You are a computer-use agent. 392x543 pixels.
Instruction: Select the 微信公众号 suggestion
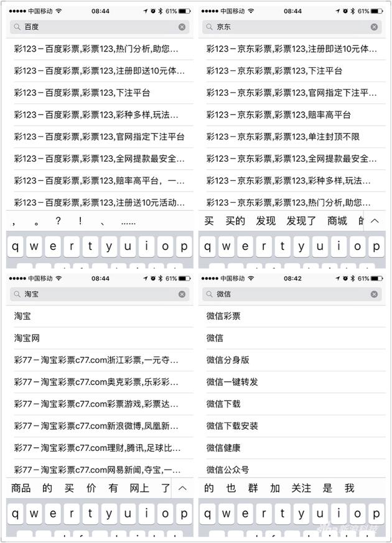[x=292, y=470]
